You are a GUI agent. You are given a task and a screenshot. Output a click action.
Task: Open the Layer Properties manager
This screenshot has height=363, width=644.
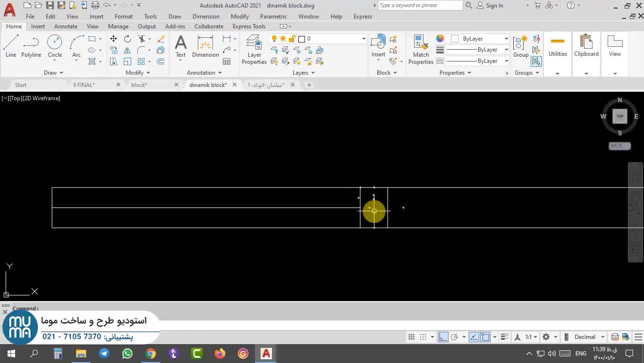pos(254,50)
